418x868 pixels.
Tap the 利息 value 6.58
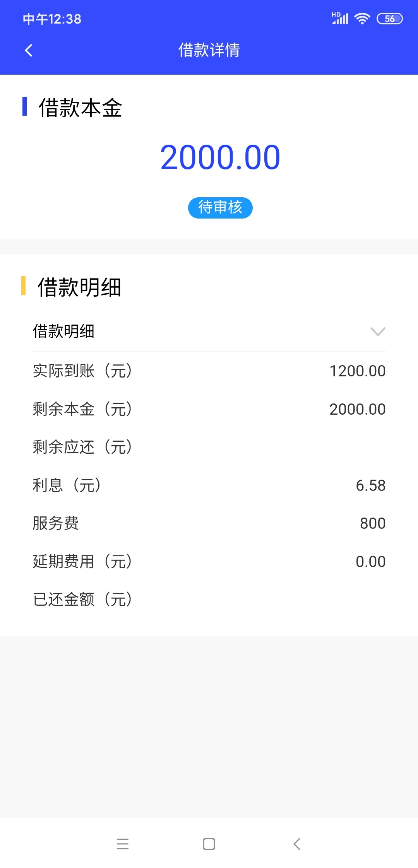pyautogui.click(x=370, y=485)
